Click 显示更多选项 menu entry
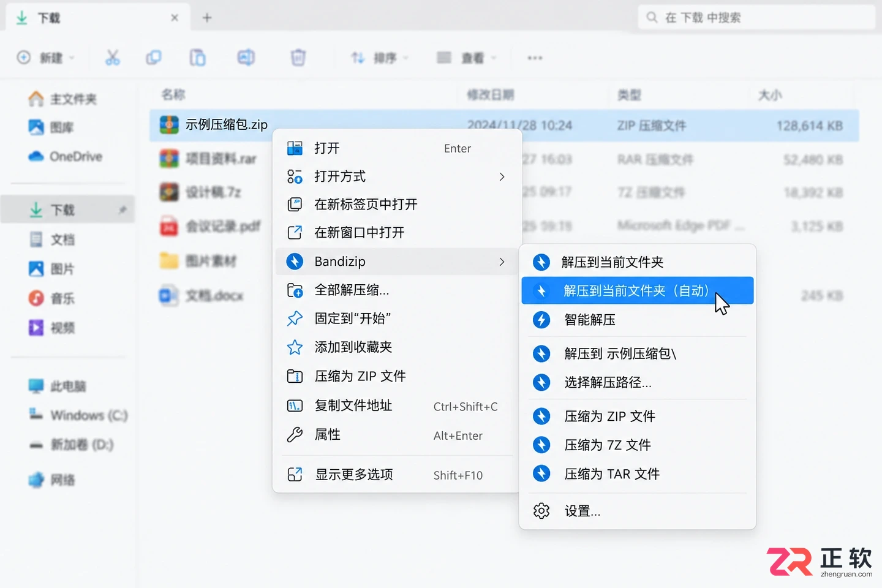882x588 pixels. click(x=397, y=475)
